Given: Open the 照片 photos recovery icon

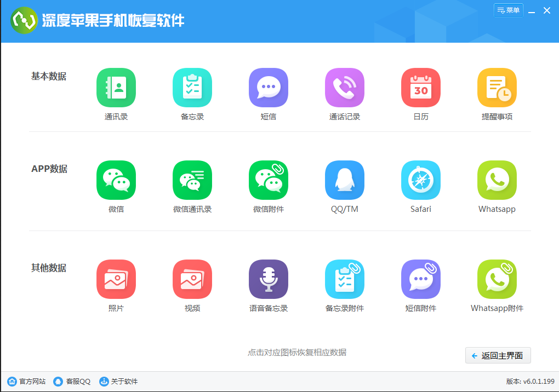Looking at the screenshot, I should pos(116,279).
